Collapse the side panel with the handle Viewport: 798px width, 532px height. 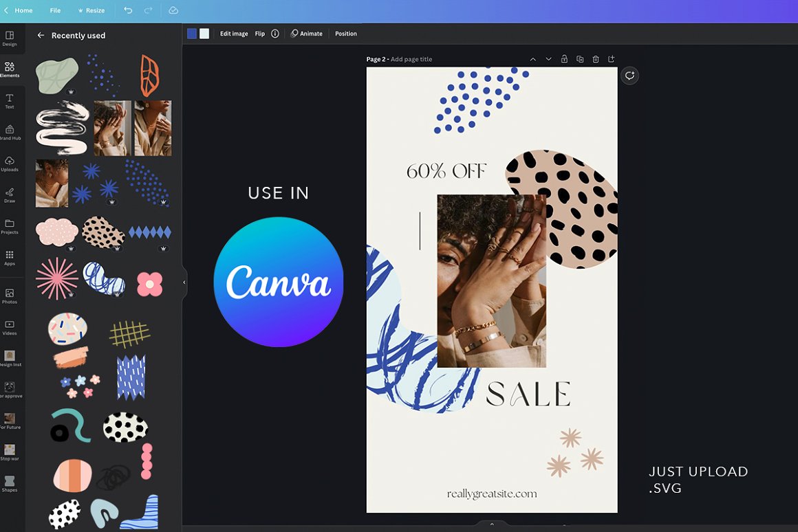pyautogui.click(x=184, y=282)
